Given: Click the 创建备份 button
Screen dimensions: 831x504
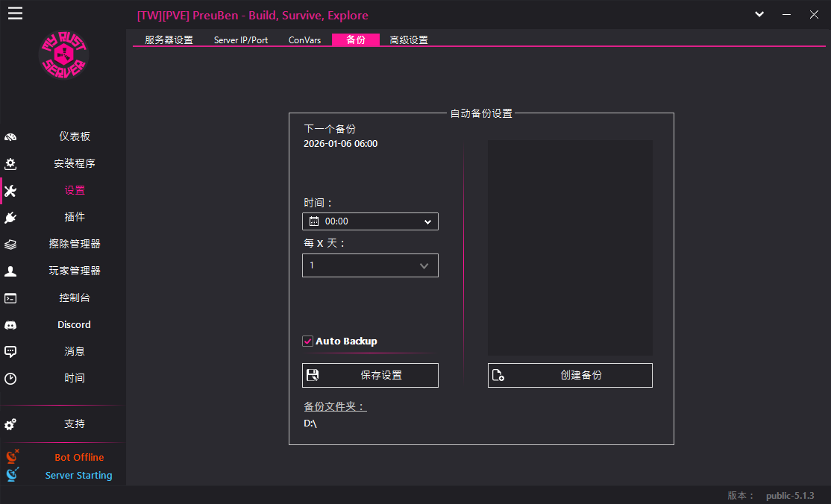Looking at the screenshot, I should [570, 376].
